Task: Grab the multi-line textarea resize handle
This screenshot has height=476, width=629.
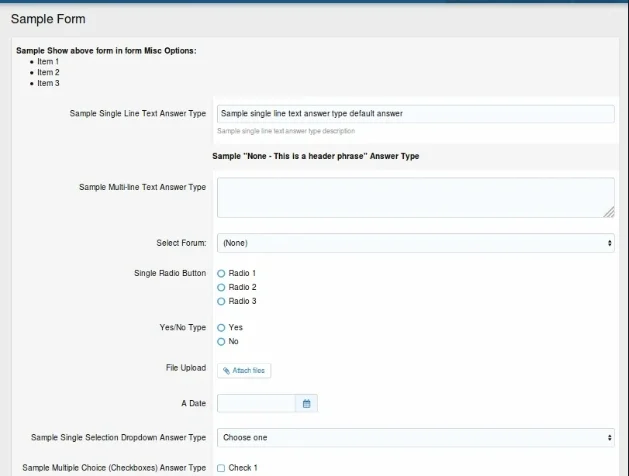Action: (x=609, y=212)
